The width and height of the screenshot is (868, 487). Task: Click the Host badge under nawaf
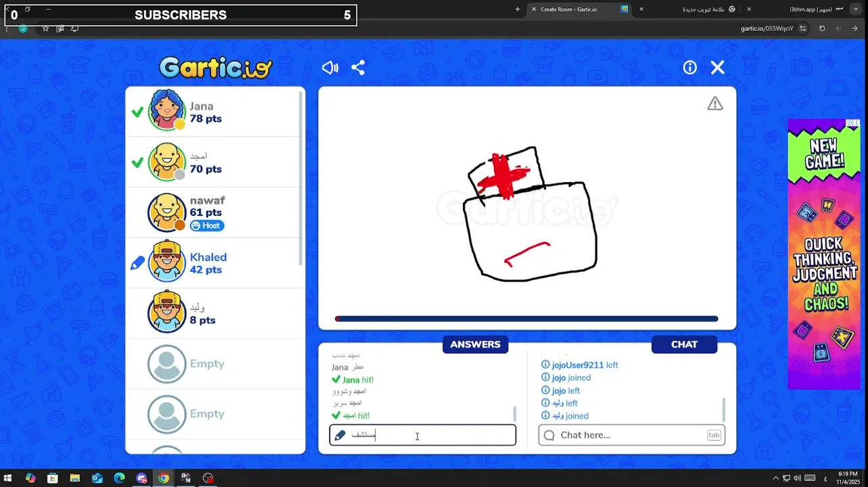coord(206,226)
